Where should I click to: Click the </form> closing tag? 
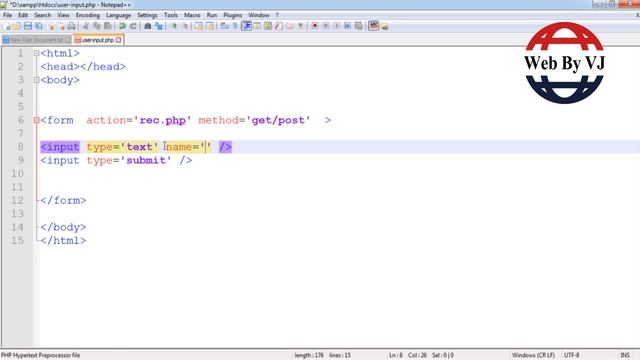click(63, 200)
